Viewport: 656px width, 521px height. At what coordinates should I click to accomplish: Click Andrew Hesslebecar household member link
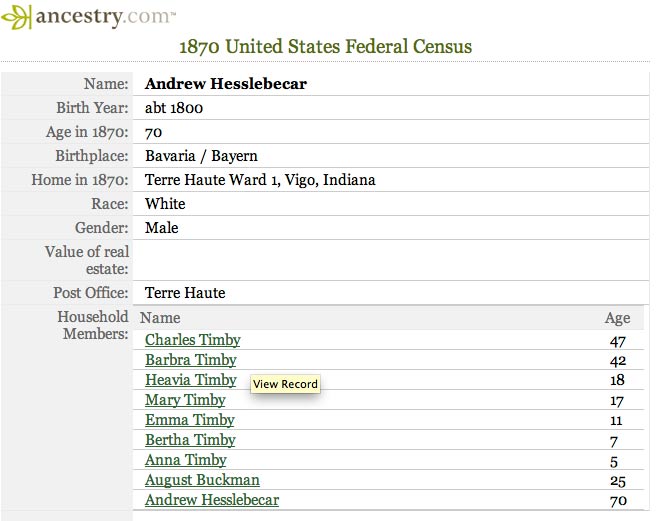(x=211, y=500)
